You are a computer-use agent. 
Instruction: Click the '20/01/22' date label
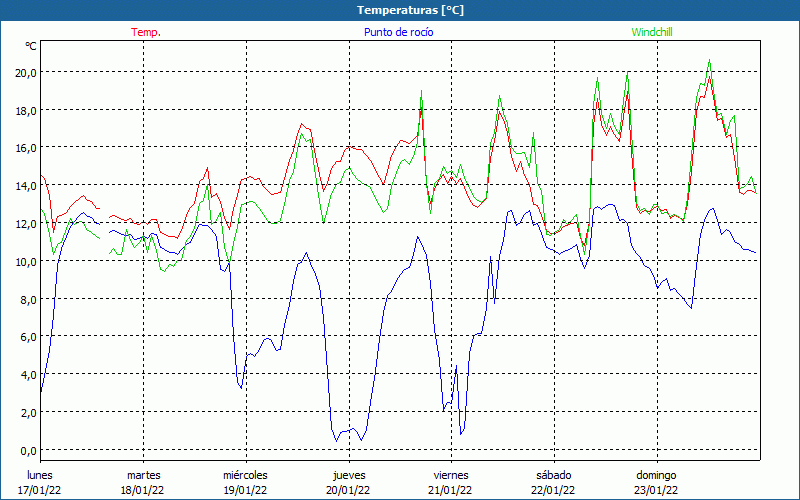tap(348, 490)
